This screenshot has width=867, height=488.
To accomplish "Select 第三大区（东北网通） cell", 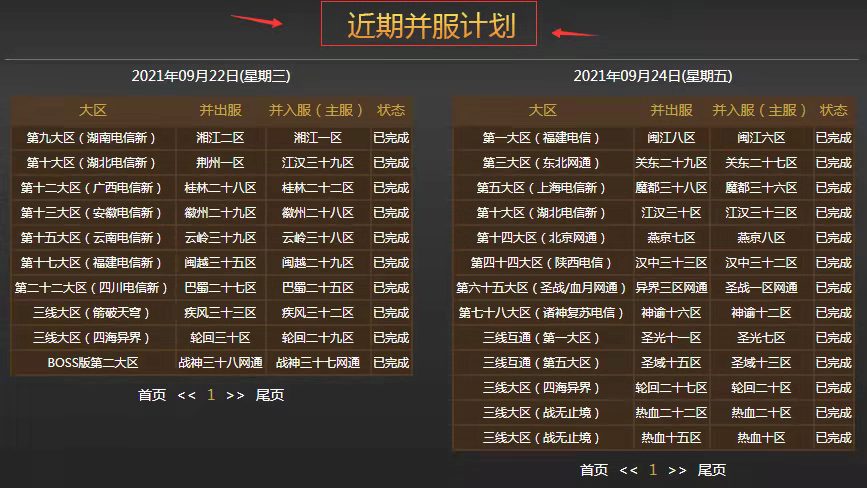I will click(542, 163).
